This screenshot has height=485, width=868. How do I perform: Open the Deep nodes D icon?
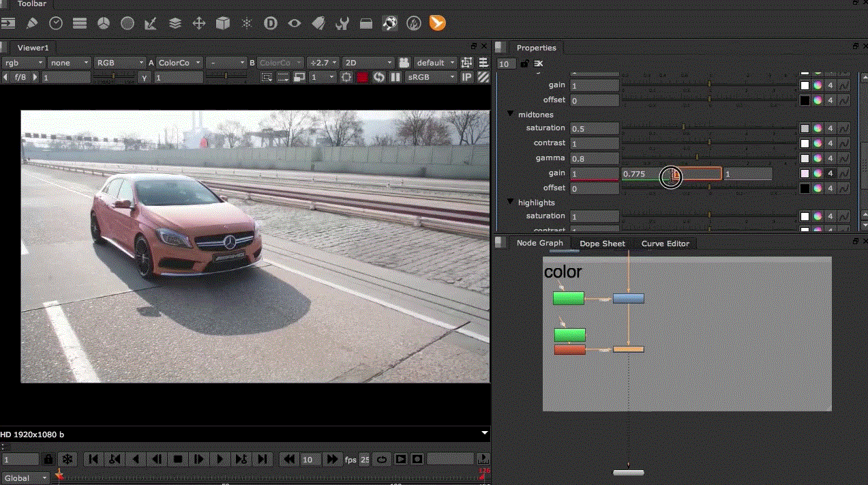(x=271, y=23)
